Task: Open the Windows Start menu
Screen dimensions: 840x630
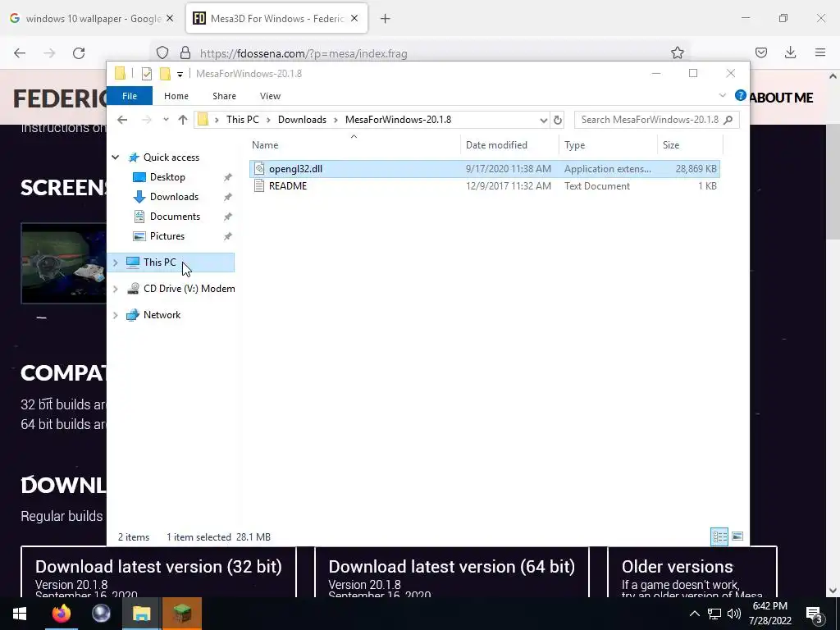Action: (20, 614)
